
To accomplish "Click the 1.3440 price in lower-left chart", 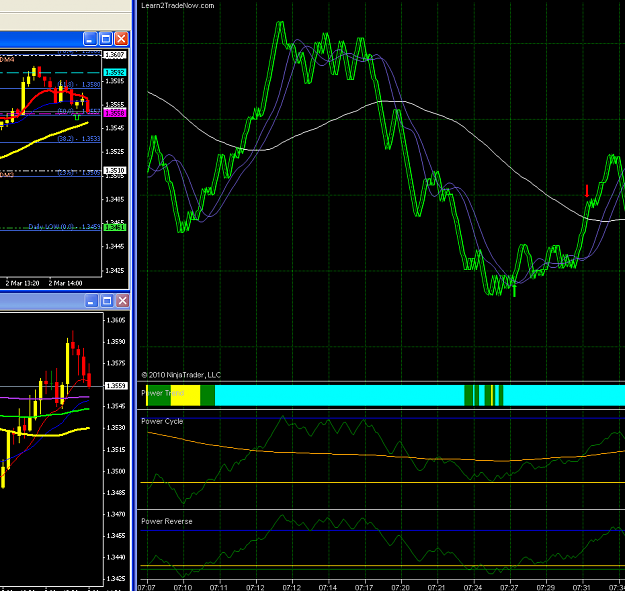I will [x=116, y=557].
